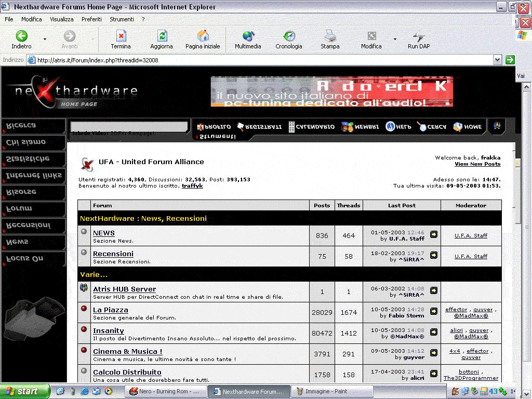Click the sidebar Chi siamo button
Image resolution: width=532 pixels, height=399 pixels.
tap(33, 142)
